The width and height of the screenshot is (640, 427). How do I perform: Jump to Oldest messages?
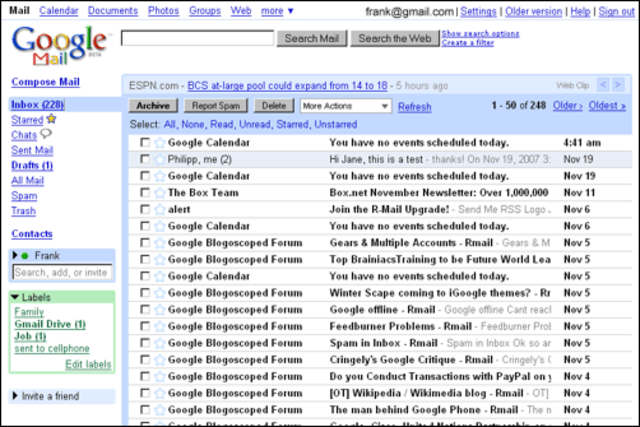tap(607, 106)
